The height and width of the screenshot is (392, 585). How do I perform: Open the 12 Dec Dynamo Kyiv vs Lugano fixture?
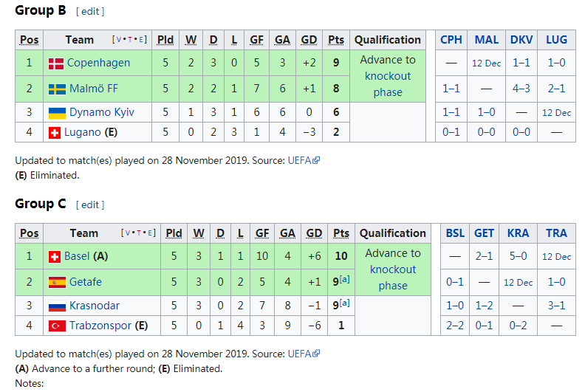tap(556, 113)
